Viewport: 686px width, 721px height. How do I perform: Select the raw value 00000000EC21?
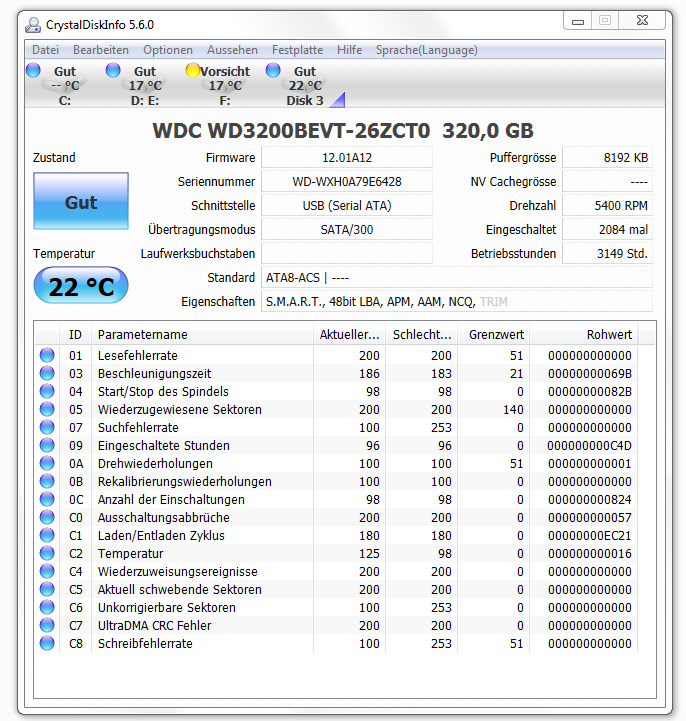[590, 536]
